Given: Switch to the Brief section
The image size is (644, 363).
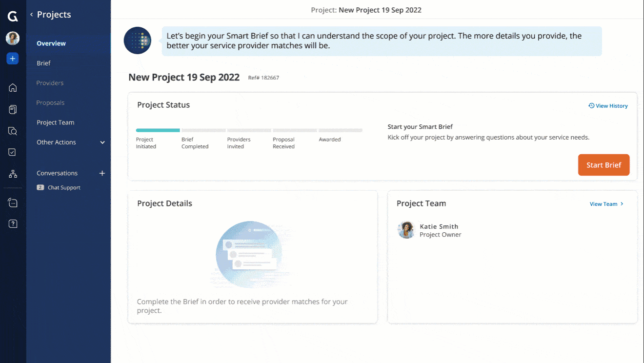Looking at the screenshot, I should [43, 63].
